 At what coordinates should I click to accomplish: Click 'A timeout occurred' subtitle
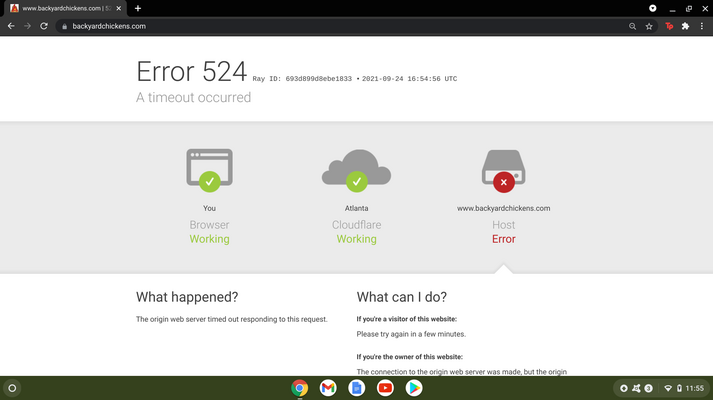[193, 97]
